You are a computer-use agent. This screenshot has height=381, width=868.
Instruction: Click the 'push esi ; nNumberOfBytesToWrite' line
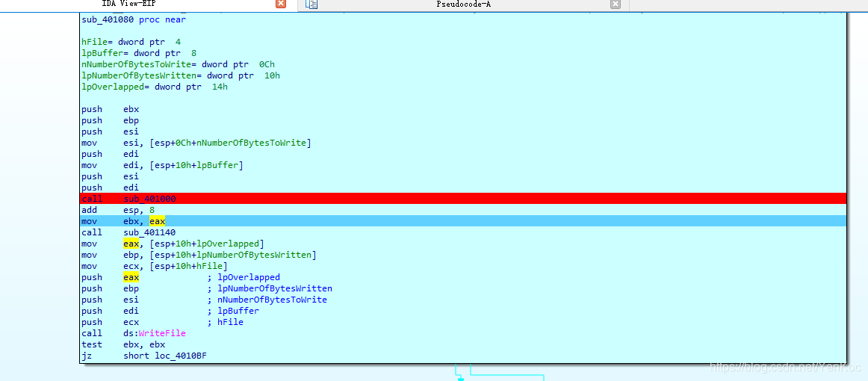click(x=204, y=300)
